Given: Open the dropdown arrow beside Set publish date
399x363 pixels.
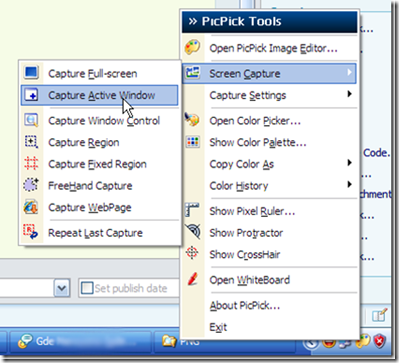Looking at the screenshot, I should pyautogui.click(x=62, y=288).
